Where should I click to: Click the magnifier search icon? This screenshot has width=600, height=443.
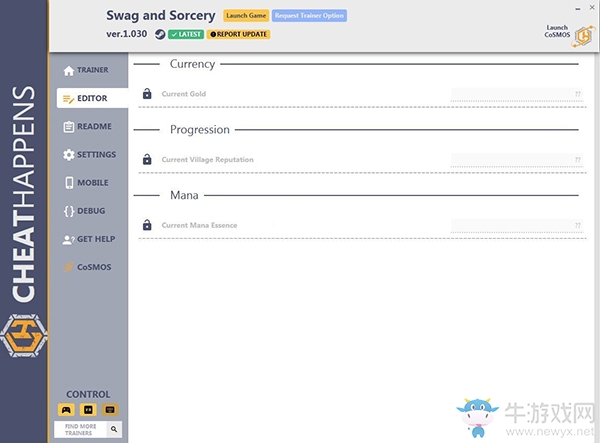[x=114, y=429]
